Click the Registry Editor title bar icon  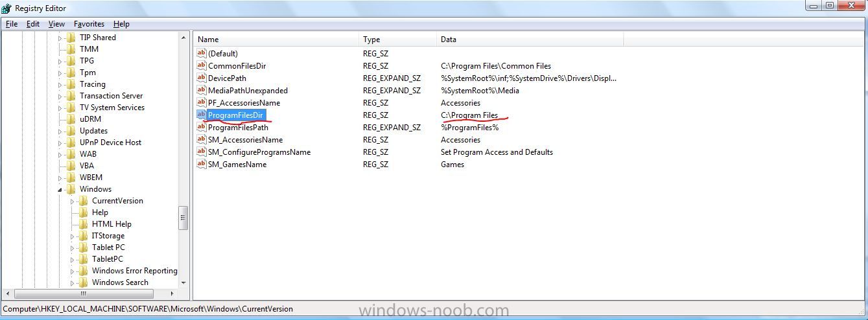tap(7, 8)
